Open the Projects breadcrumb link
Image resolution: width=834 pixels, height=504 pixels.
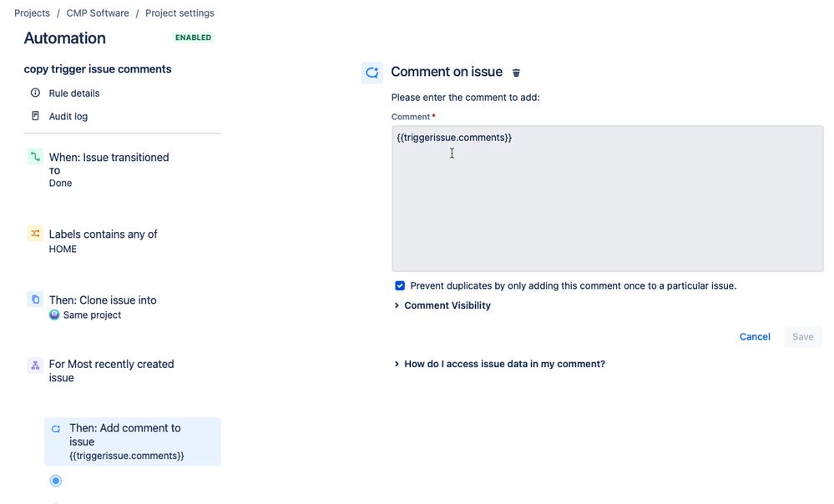coord(32,13)
